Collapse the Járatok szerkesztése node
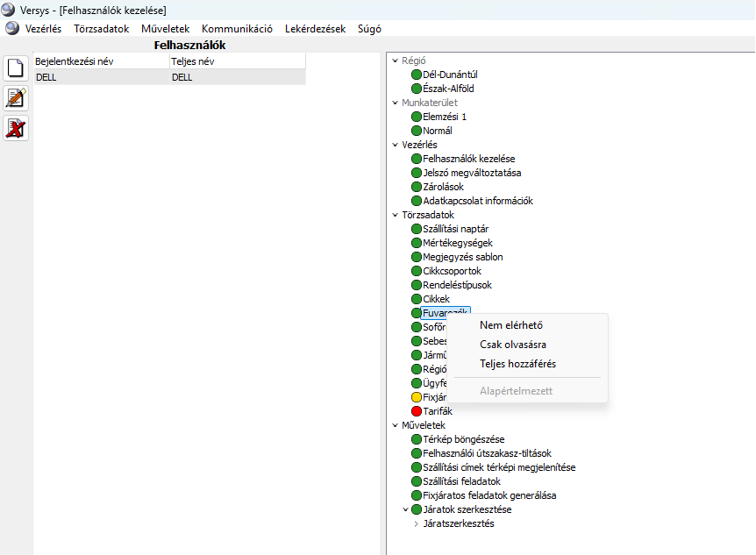The width and height of the screenshot is (756, 555). click(405, 509)
